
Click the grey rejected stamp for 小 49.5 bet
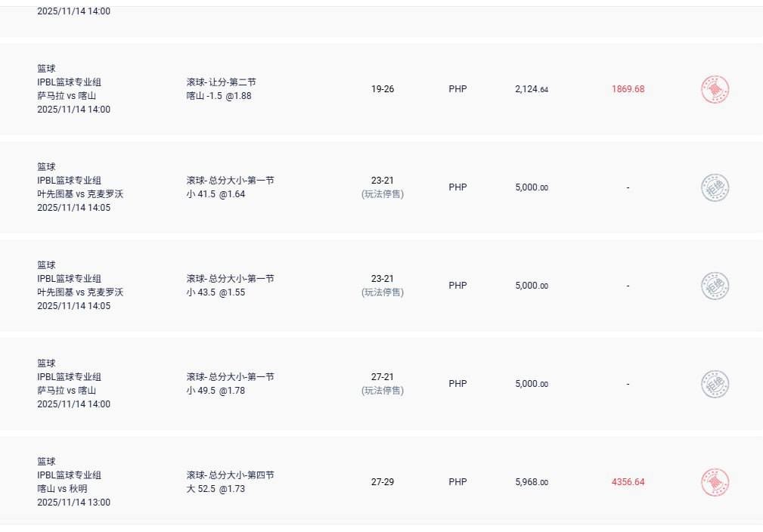(715, 385)
